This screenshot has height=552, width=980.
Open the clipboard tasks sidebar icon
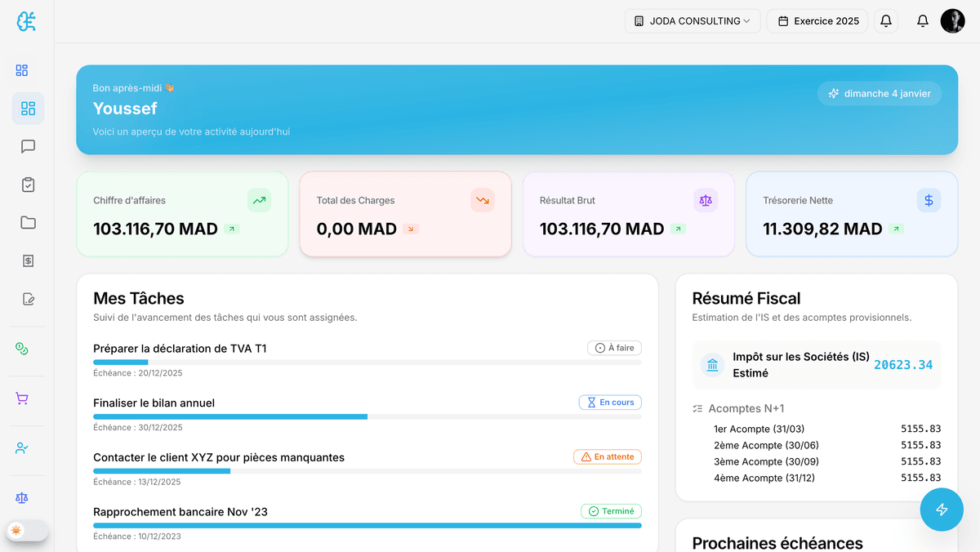click(x=28, y=185)
